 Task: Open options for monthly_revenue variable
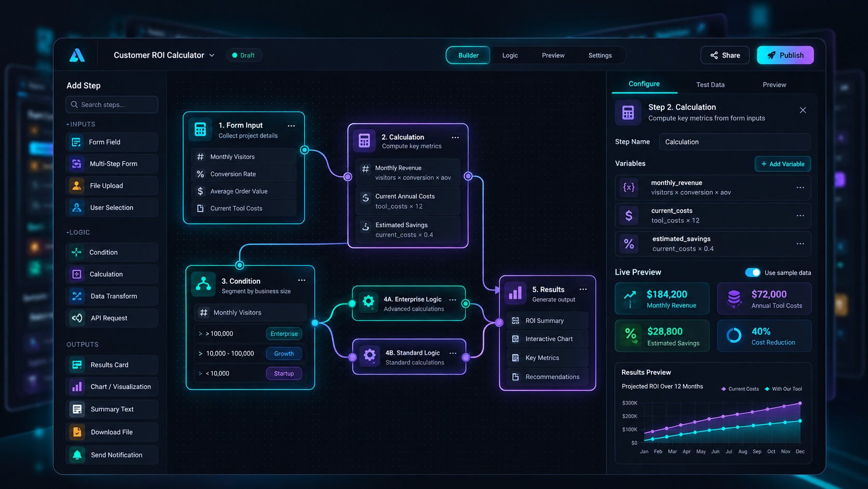[800, 188]
